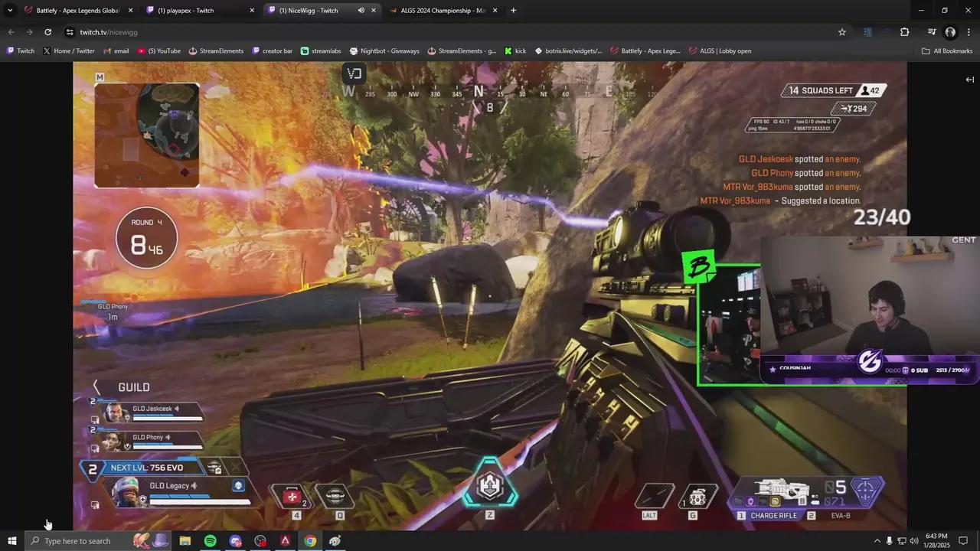
Task: Open a new browser tab
Action: pyautogui.click(x=513, y=11)
